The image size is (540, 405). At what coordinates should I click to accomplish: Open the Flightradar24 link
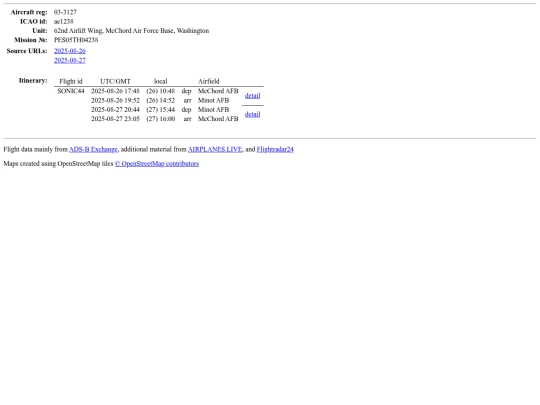coord(275,149)
